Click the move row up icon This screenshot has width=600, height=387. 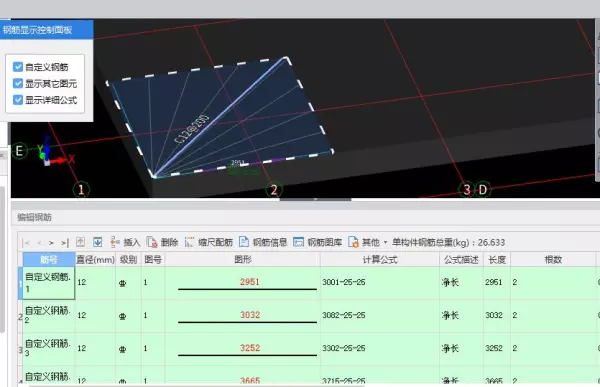[x=80, y=242]
